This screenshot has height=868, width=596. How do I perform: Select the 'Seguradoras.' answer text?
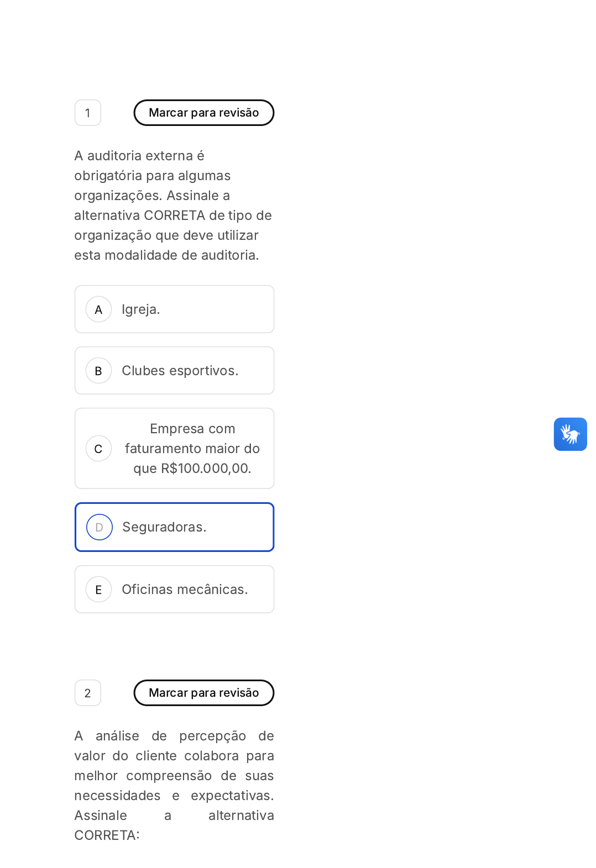click(x=164, y=527)
